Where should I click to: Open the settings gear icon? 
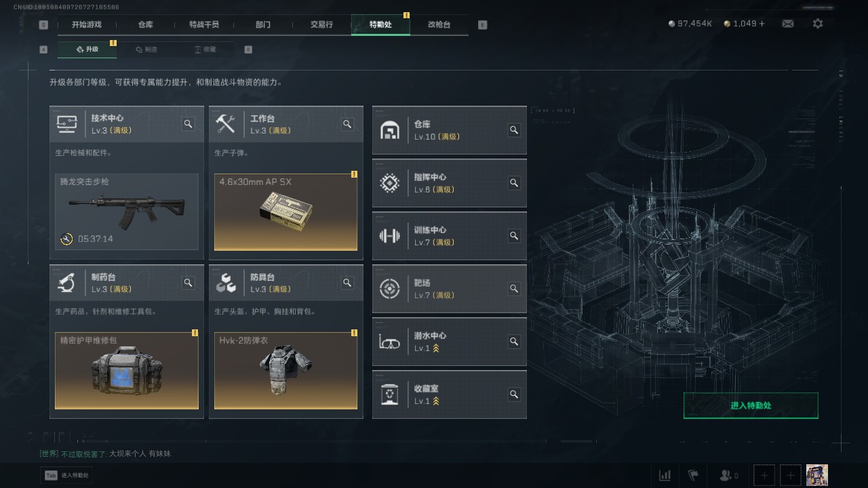tap(818, 24)
